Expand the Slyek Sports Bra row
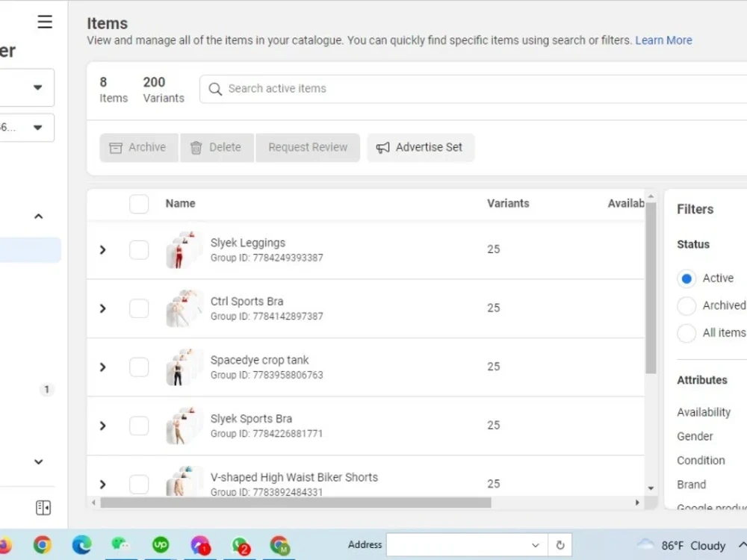Screen dimensions: 747x560 click(x=102, y=426)
